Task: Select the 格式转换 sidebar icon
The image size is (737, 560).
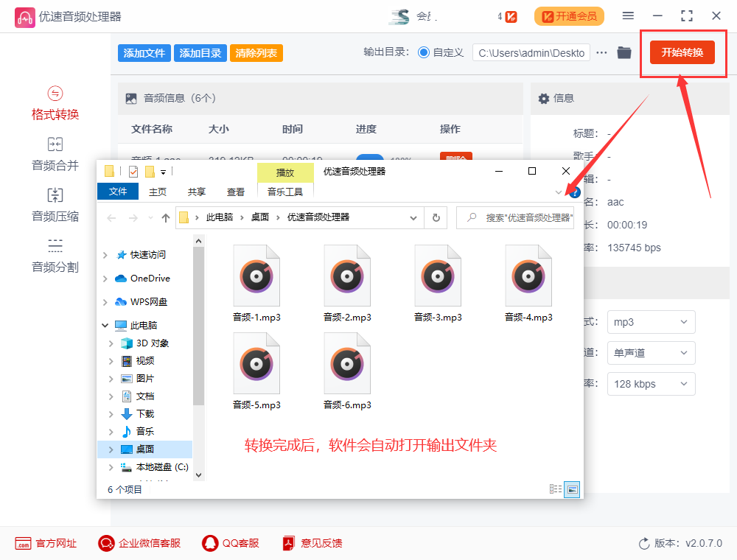Action: tap(55, 102)
